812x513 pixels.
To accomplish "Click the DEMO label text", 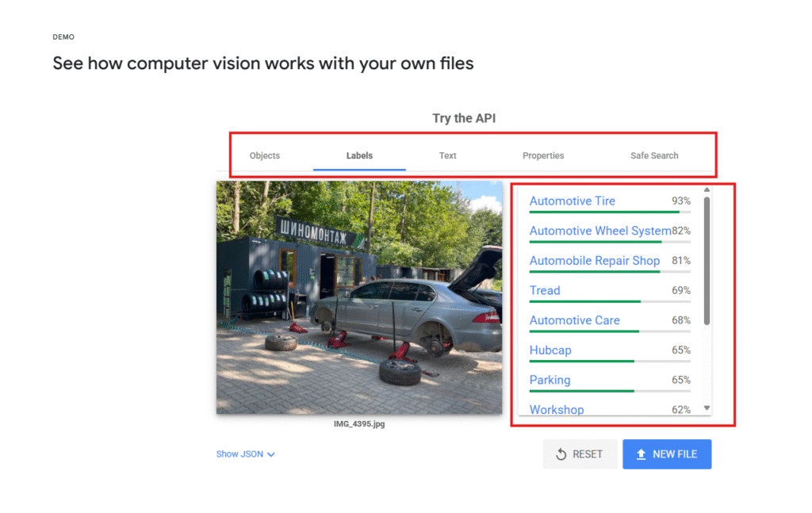I will pyautogui.click(x=63, y=37).
